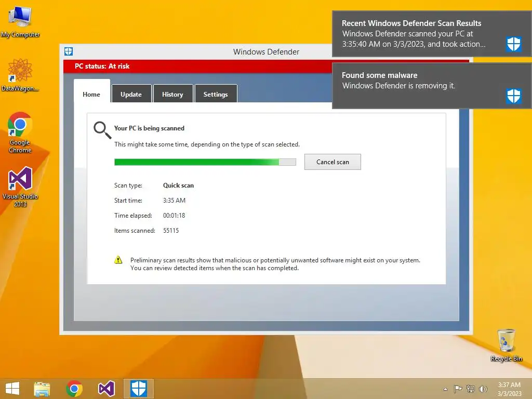The width and height of the screenshot is (532, 399).
Task: Open the Settings tab
Action: pos(216,94)
